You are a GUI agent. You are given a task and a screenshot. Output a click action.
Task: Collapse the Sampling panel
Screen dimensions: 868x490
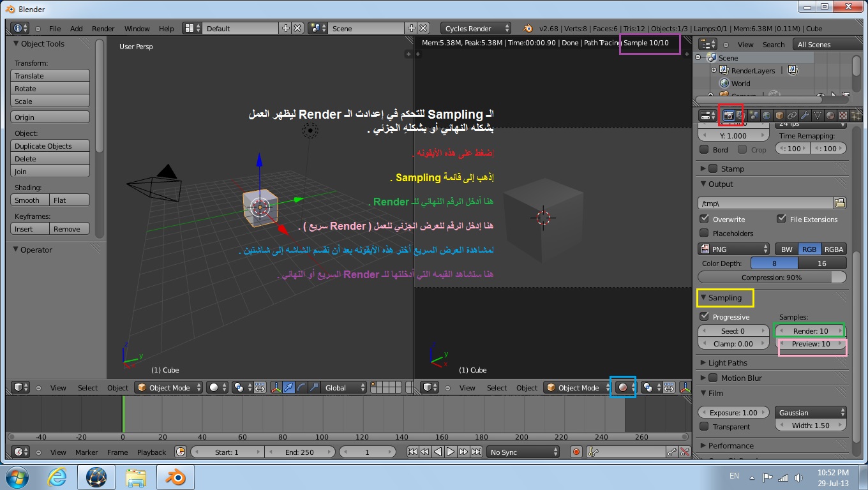click(703, 297)
